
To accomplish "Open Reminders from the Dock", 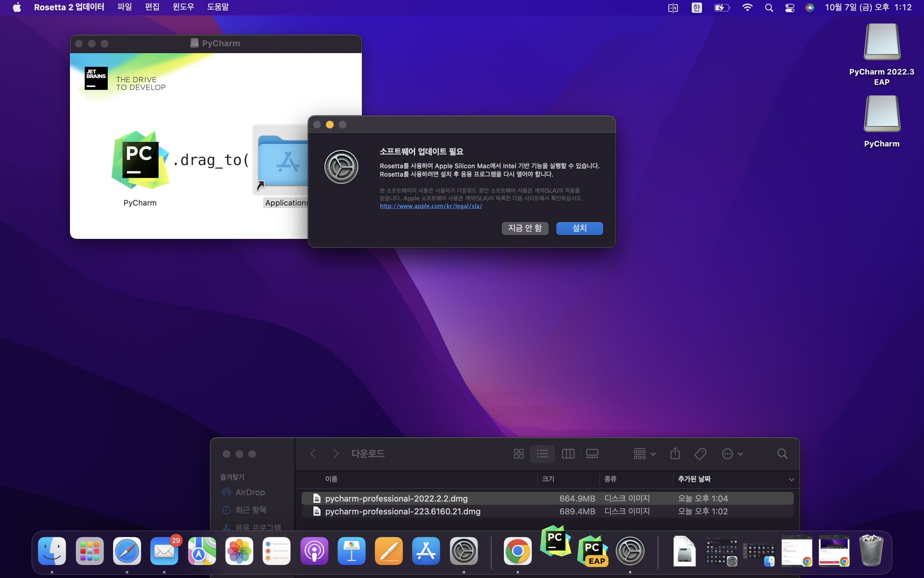I will click(277, 551).
